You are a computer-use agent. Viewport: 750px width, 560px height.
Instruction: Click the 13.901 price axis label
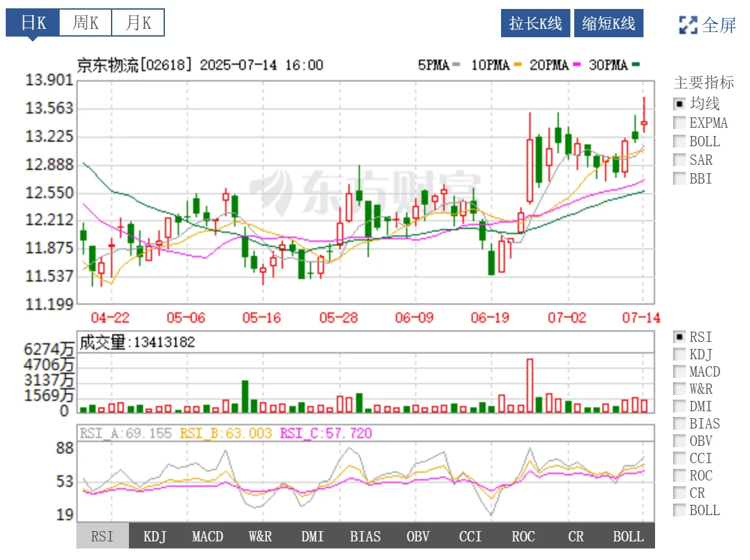click(x=49, y=80)
